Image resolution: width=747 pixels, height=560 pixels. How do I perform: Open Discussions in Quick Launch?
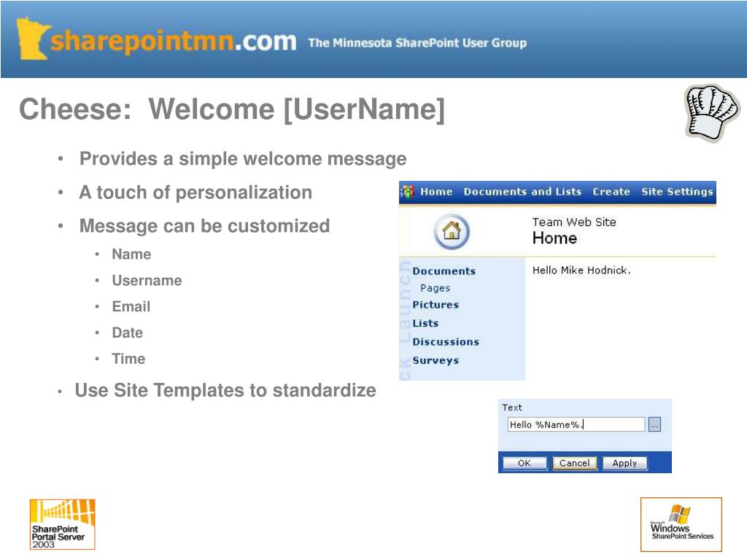point(446,342)
